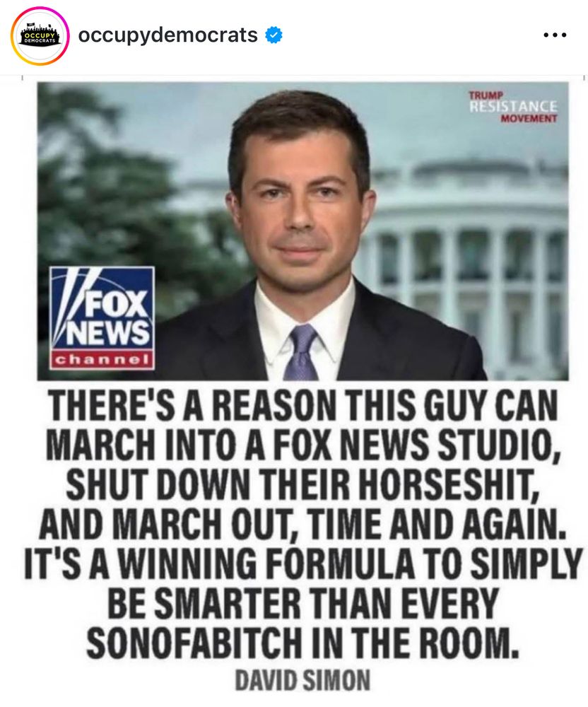
Task: Open the occupydemocrats username link
Action: point(167,35)
